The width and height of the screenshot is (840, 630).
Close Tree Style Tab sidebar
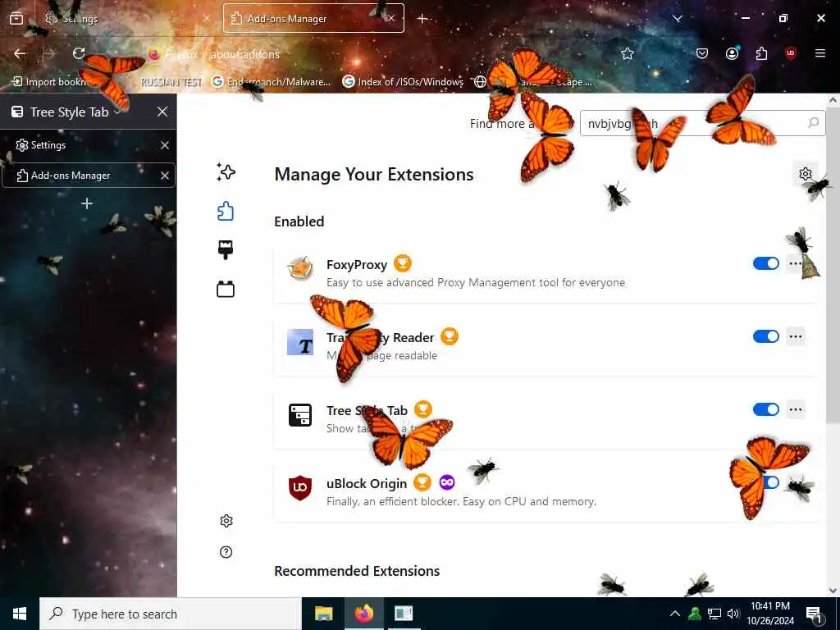pos(162,112)
